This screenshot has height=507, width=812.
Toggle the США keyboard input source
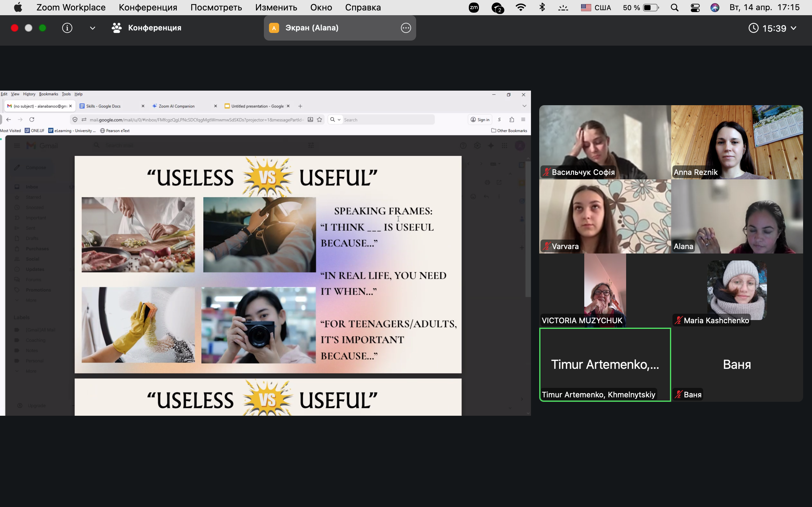(596, 7)
